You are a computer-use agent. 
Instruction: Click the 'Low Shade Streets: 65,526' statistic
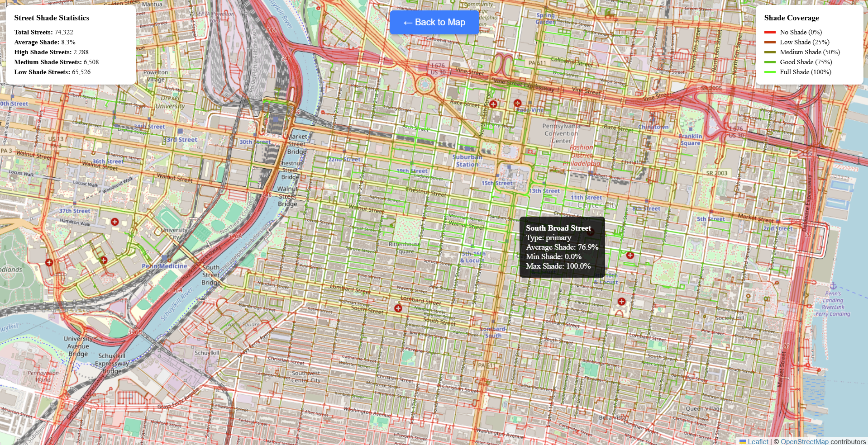pyautogui.click(x=52, y=72)
